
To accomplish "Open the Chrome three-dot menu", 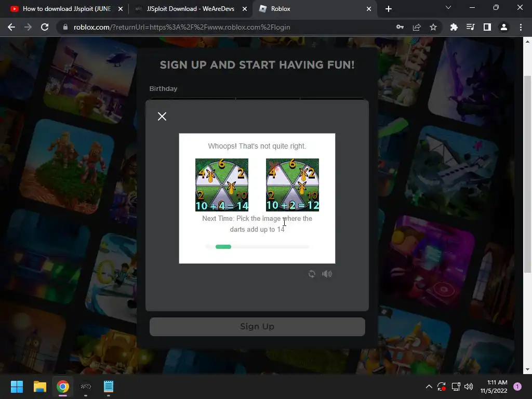I will (x=521, y=27).
